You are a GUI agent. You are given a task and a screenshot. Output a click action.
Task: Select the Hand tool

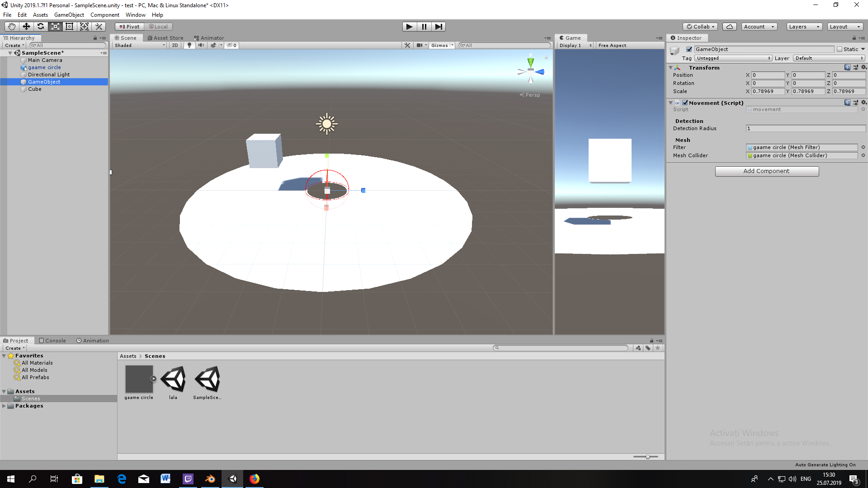pyautogui.click(x=12, y=27)
